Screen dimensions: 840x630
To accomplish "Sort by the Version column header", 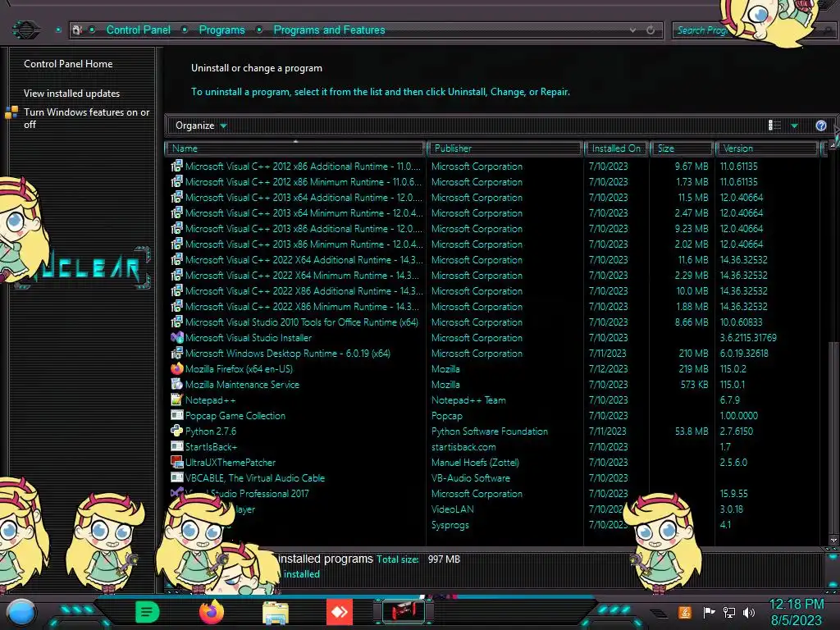I will (x=767, y=148).
